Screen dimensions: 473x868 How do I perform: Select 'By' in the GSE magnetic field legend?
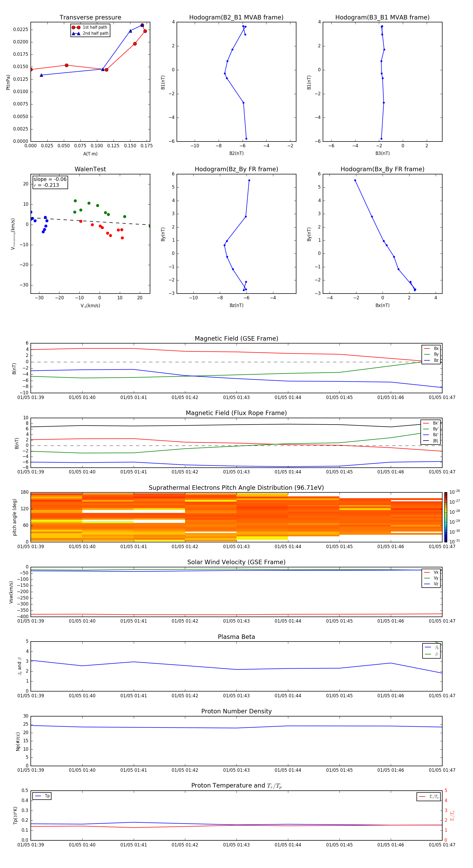pyautogui.click(x=431, y=355)
